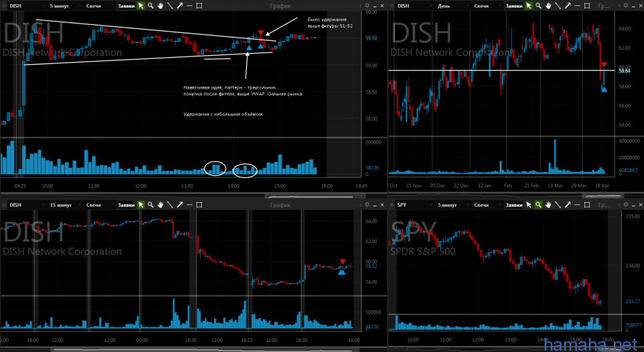Click 233.27 price label on SPY axis

[633, 302]
